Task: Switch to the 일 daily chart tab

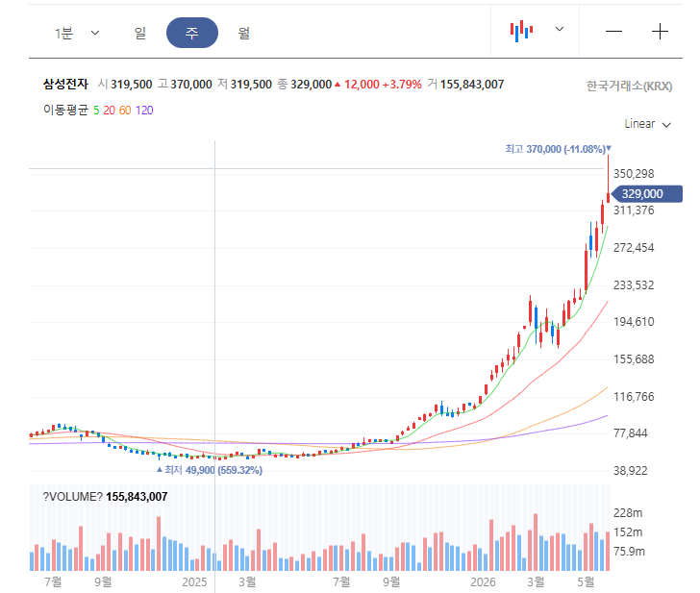Action: coord(140,33)
